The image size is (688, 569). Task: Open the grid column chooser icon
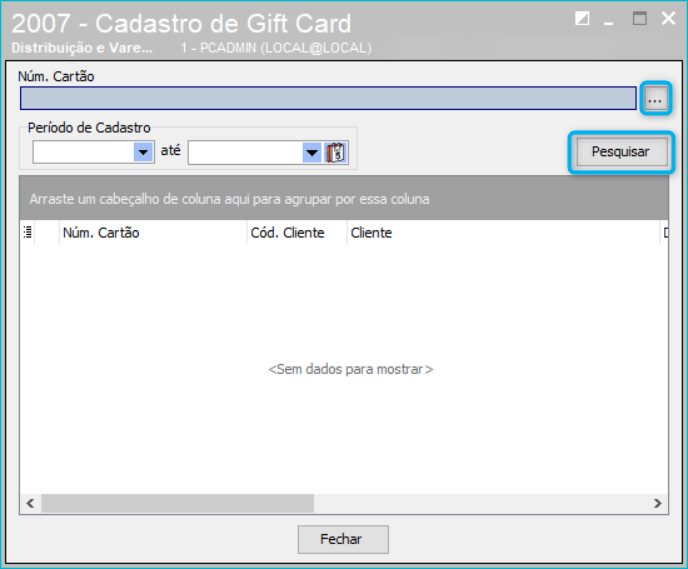tap(27, 233)
